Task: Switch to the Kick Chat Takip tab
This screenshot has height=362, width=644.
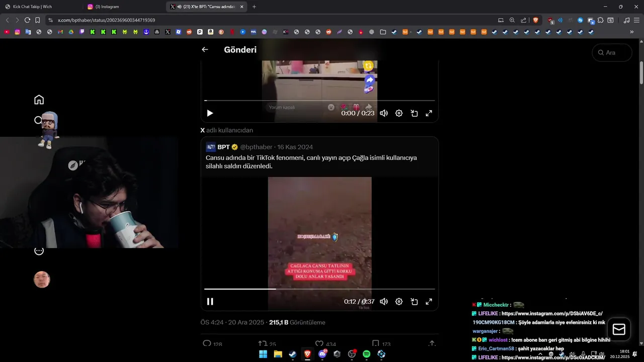Action: 40,7
